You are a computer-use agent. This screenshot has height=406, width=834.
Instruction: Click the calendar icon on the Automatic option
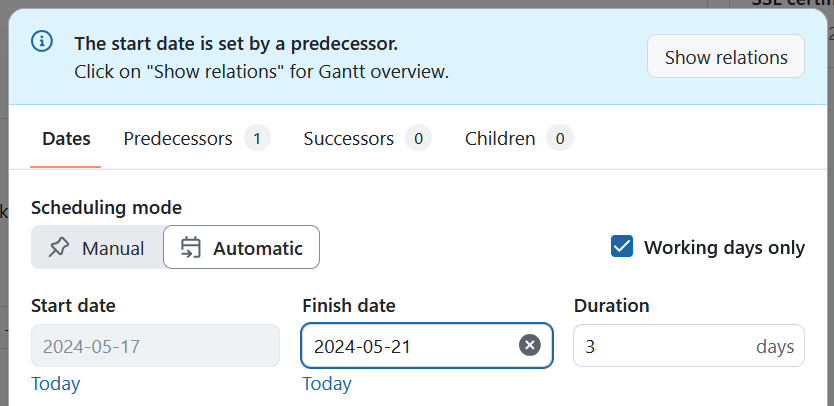[191, 248]
